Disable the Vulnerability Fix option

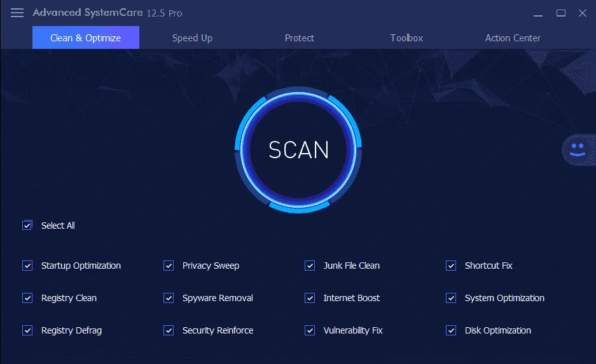click(310, 330)
